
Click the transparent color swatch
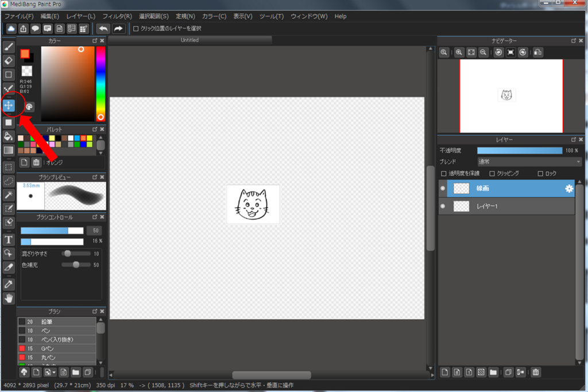(26, 71)
